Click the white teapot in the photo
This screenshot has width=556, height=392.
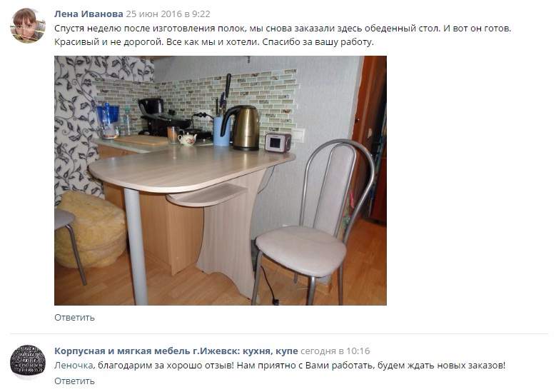click(x=187, y=139)
